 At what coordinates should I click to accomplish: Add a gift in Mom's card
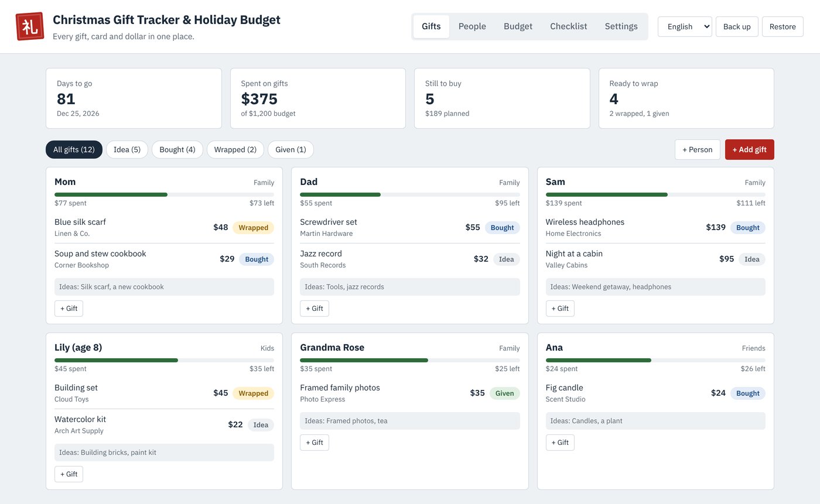pos(69,308)
